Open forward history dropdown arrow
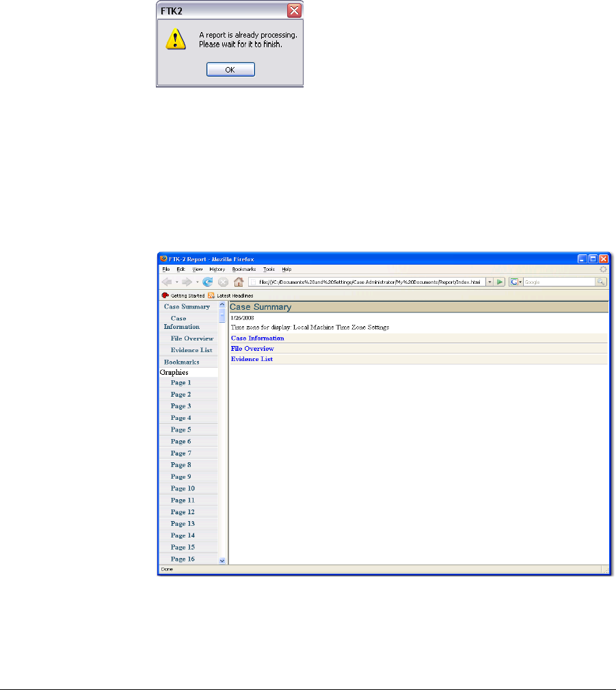This screenshot has width=616, height=690. coord(197,282)
